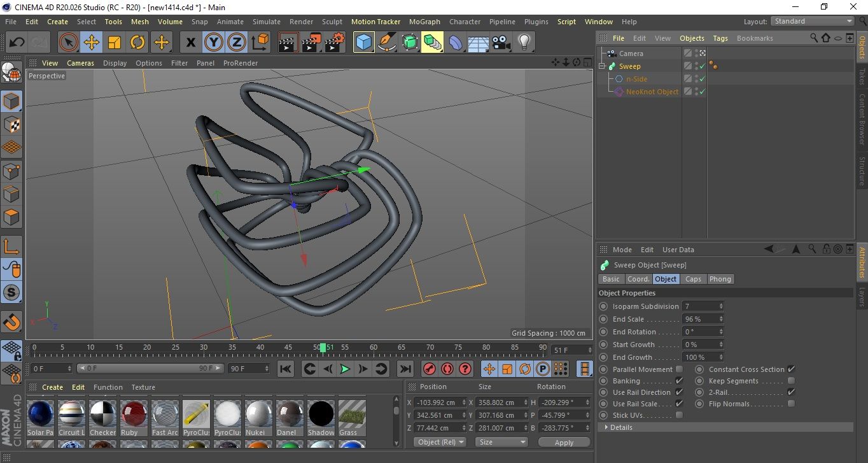
Task: Switch to the Caps tab
Action: coord(693,279)
